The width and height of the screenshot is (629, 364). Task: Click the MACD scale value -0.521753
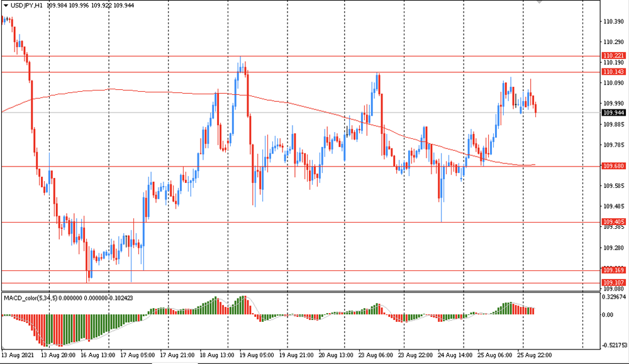614,345
